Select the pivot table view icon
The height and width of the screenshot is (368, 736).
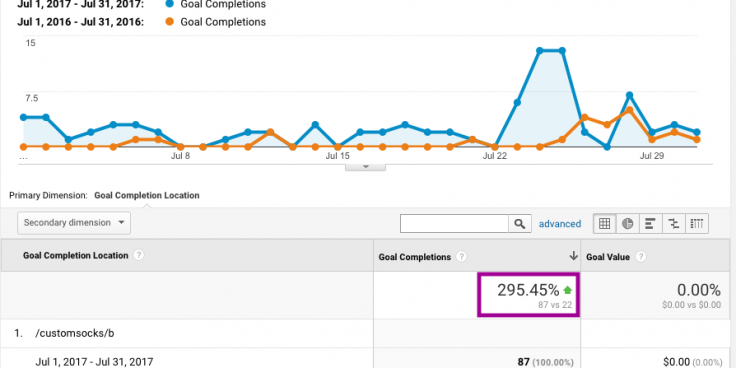(697, 224)
